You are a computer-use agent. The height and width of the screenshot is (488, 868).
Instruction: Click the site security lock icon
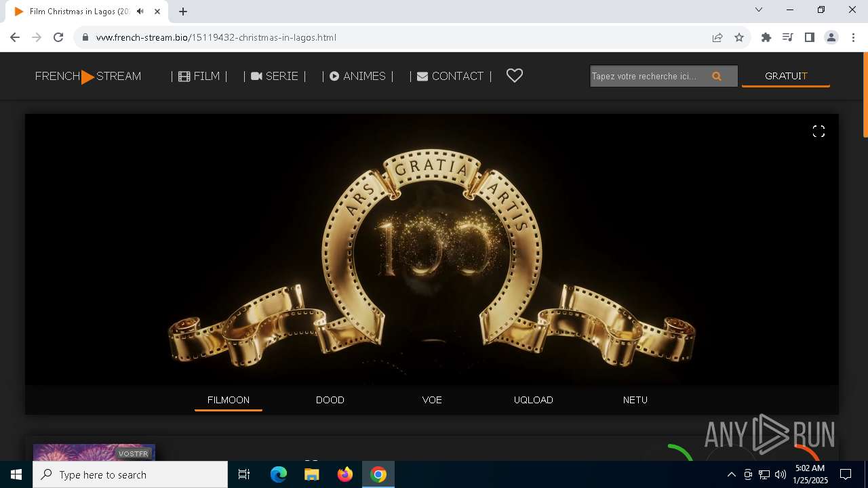[x=85, y=37]
